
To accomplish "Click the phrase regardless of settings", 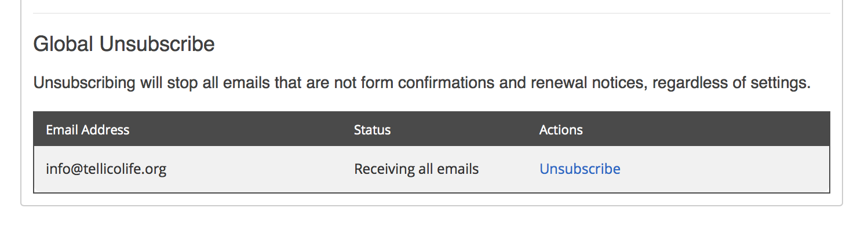I will pos(731,83).
